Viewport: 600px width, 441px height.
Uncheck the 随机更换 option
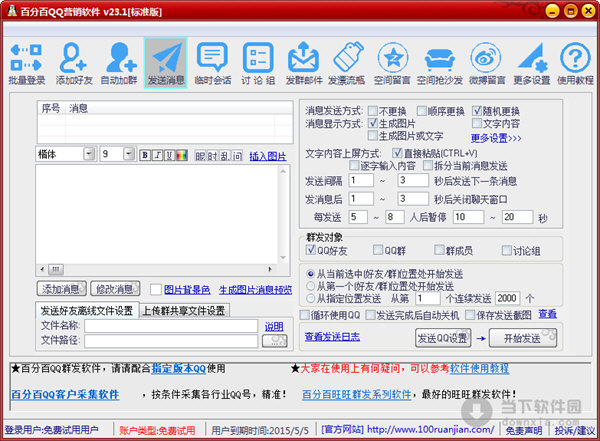point(476,111)
